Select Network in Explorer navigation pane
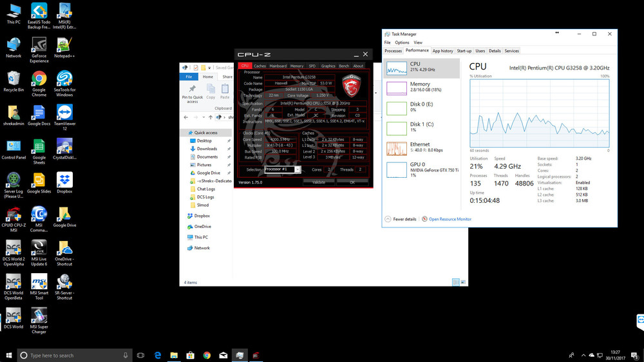 202,248
